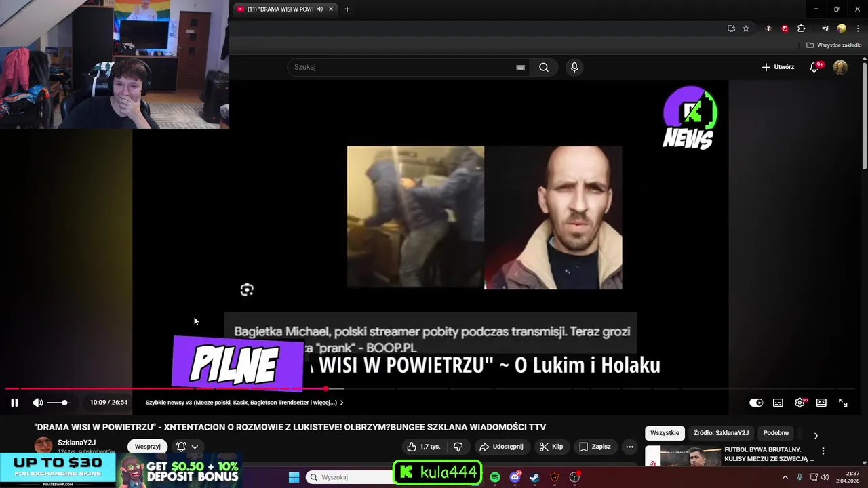Open the Chrome three-dot menu
Image resolution: width=868 pixels, height=488 pixels.
click(x=858, y=28)
